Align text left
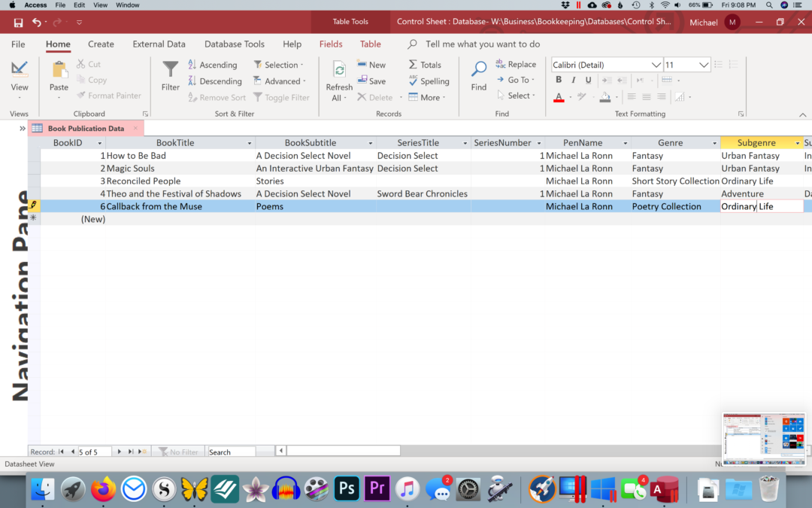 [632, 97]
